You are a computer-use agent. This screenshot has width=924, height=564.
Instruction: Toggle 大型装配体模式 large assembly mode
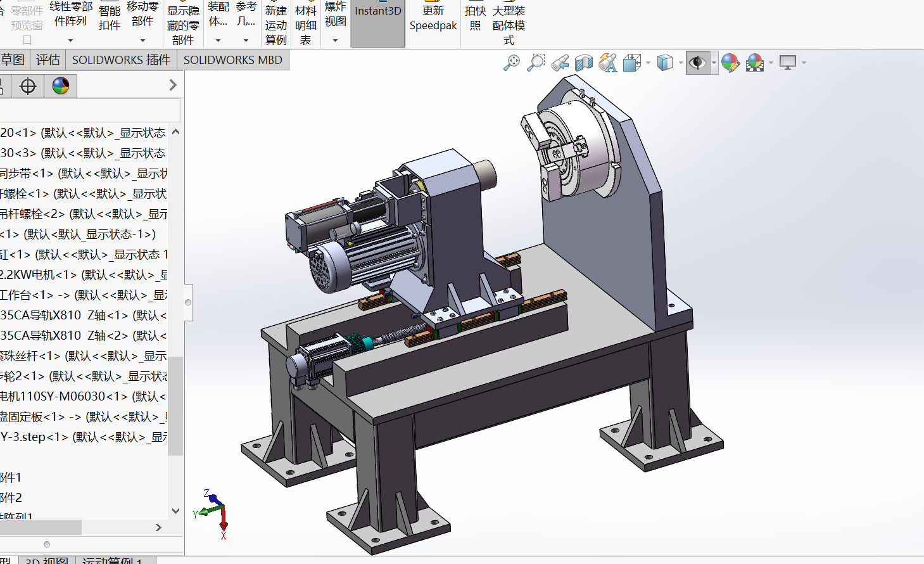509,25
